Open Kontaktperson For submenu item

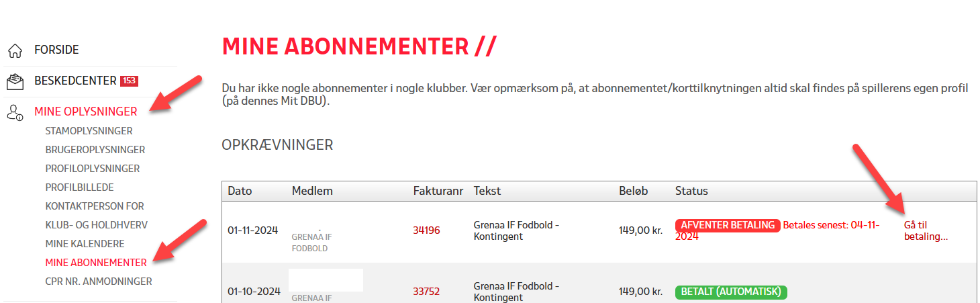click(x=95, y=206)
